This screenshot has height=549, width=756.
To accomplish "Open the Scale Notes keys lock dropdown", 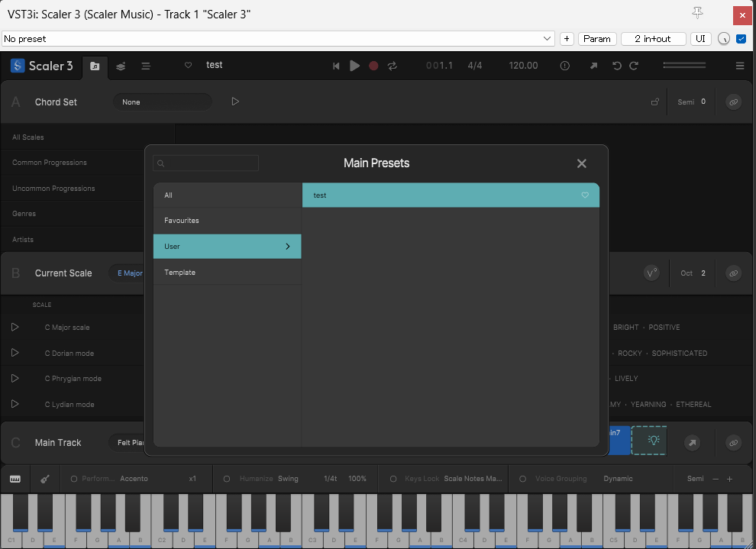I will 473,479.
